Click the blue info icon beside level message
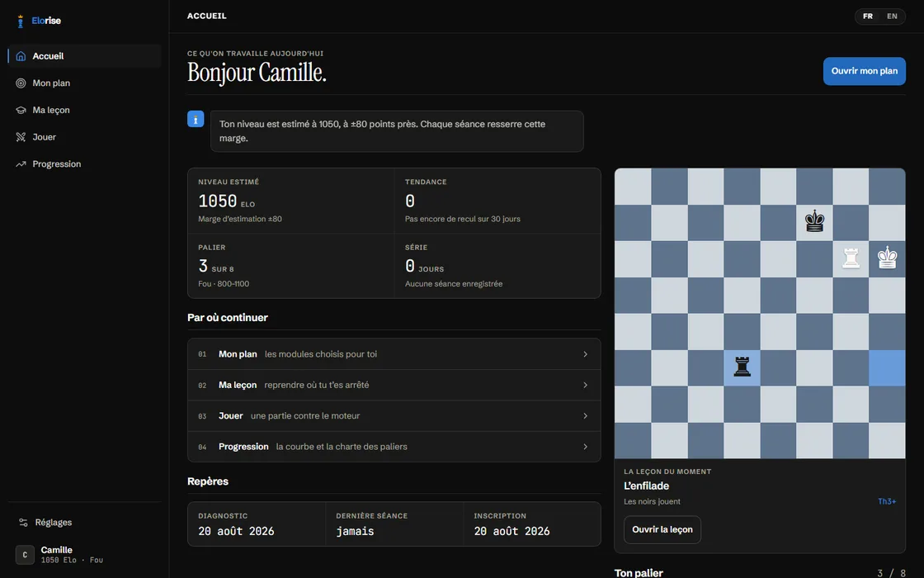The height and width of the screenshot is (578, 924). click(x=196, y=119)
